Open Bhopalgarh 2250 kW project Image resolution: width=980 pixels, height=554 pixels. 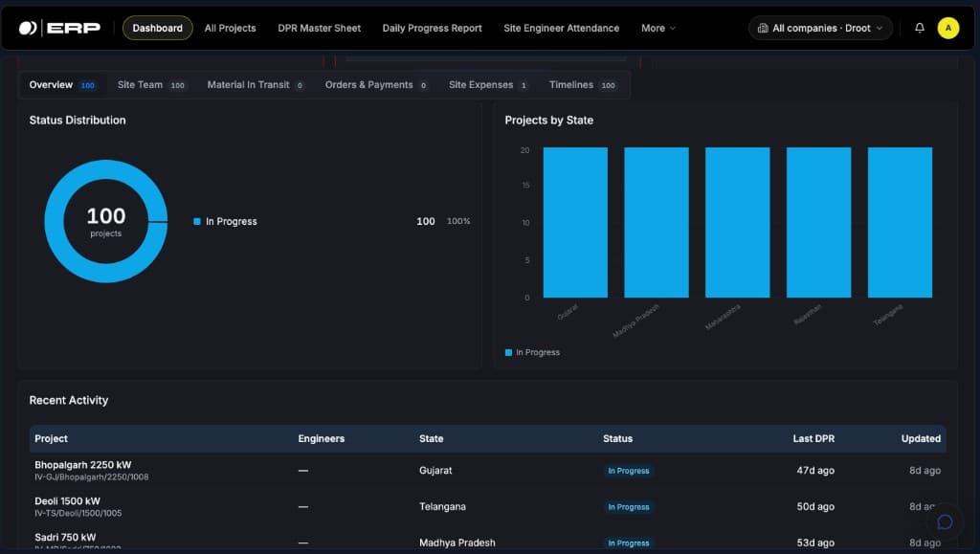pyautogui.click(x=83, y=465)
